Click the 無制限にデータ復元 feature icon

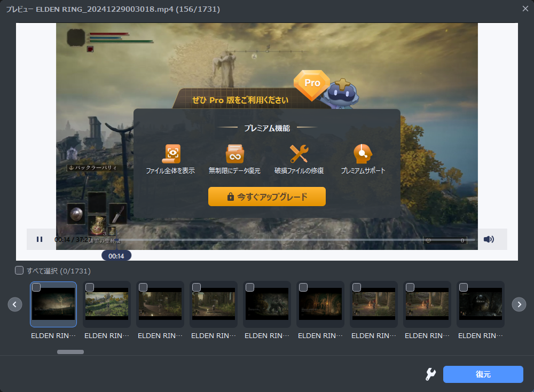click(235, 154)
